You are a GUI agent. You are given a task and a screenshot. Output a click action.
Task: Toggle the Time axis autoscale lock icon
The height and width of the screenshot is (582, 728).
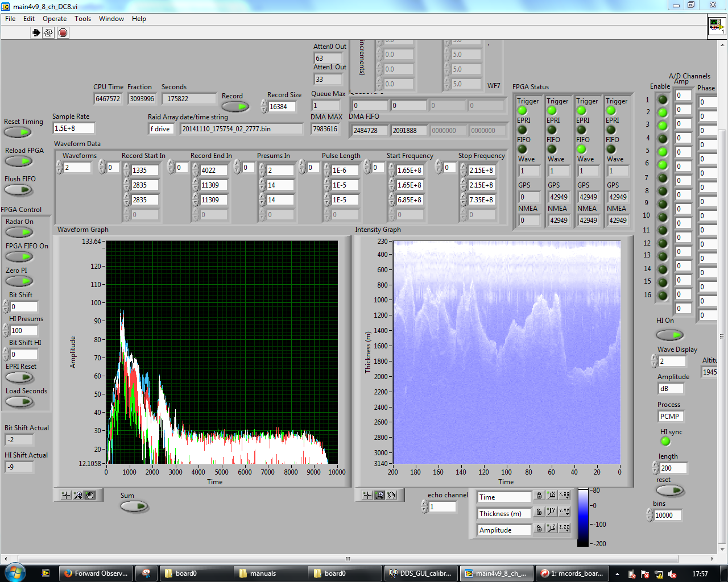point(539,496)
